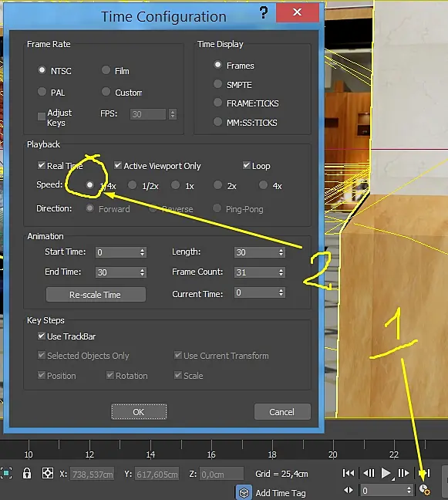Go to Start of animation

[x=349, y=473]
